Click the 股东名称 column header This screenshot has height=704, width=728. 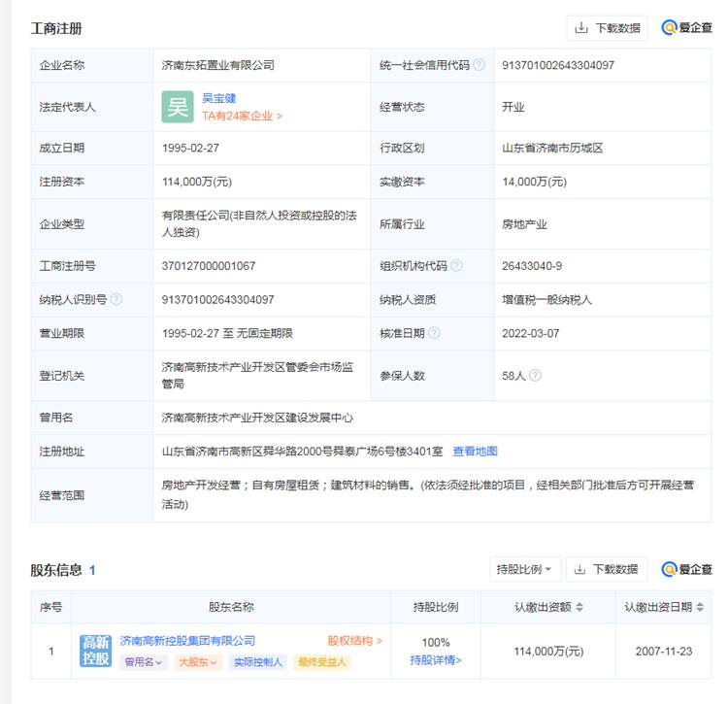click(x=231, y=607)
